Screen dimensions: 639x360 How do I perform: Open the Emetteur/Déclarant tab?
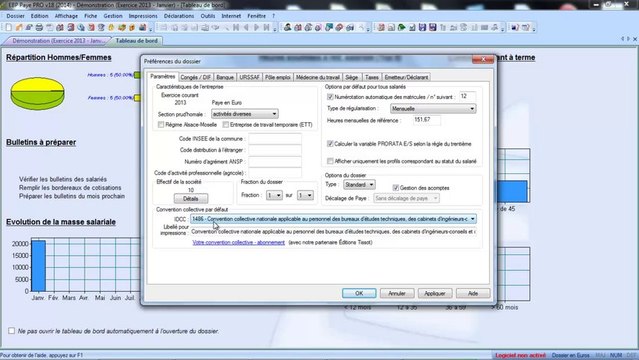[406, 77]
